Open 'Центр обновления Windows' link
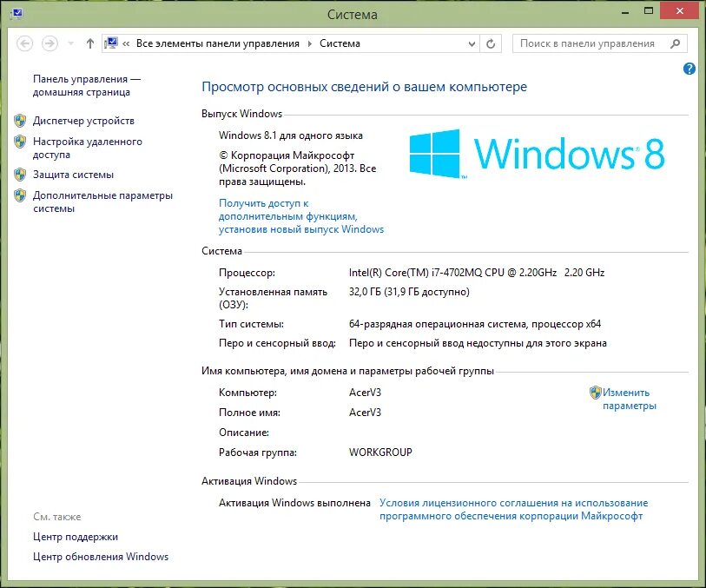This screenshot has width=706, height=588. coord(101,557)
